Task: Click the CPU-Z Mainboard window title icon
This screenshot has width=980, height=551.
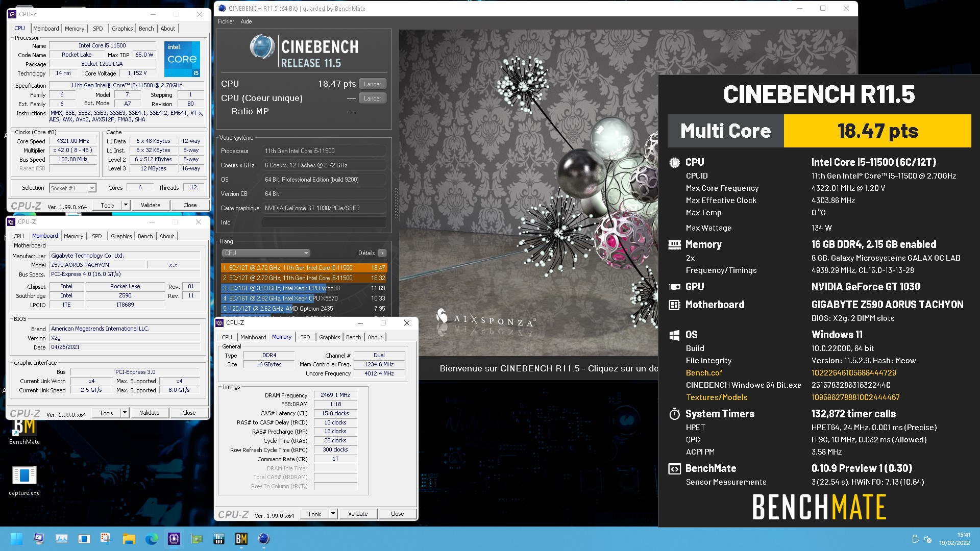Action: pyautogui.click(x=11, y=222)
